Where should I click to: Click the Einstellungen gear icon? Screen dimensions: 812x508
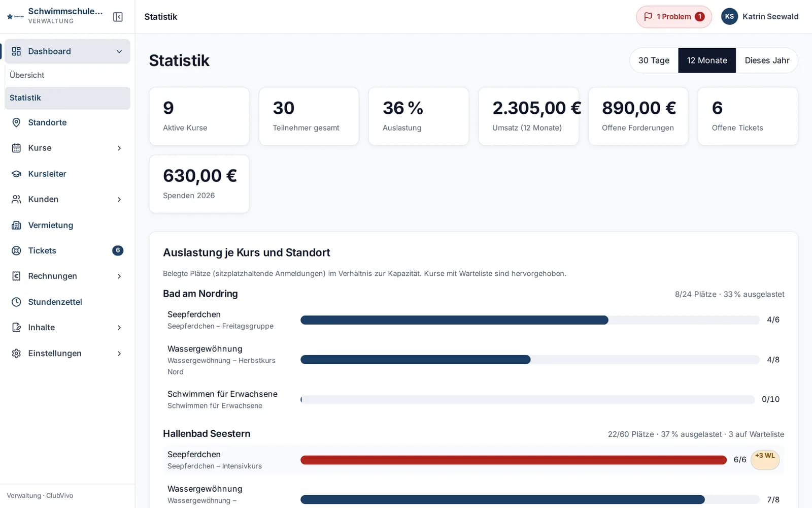pos(16,353)
